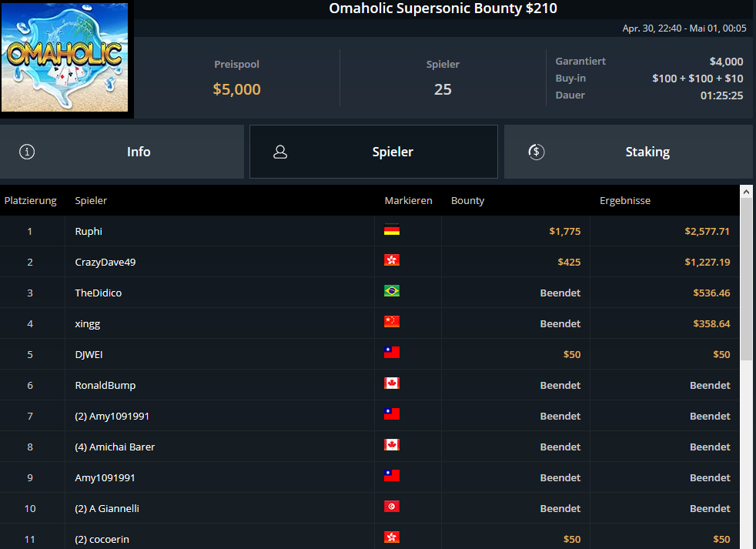This screenshot has height=549, width=756.
Task: Click CrazyDave49's $425 bounty
Action: [569, 262]
